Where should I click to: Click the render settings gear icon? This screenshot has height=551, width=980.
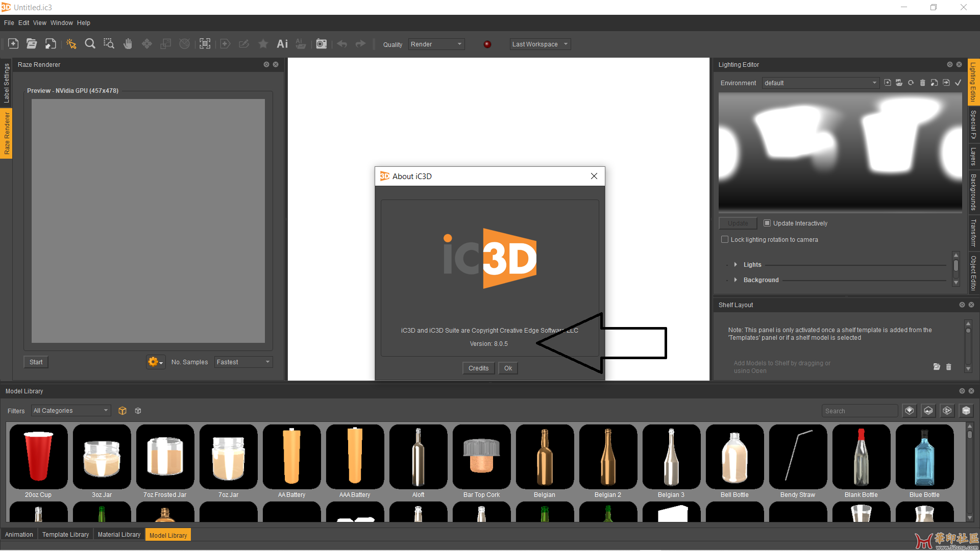(x=155, y=362)
